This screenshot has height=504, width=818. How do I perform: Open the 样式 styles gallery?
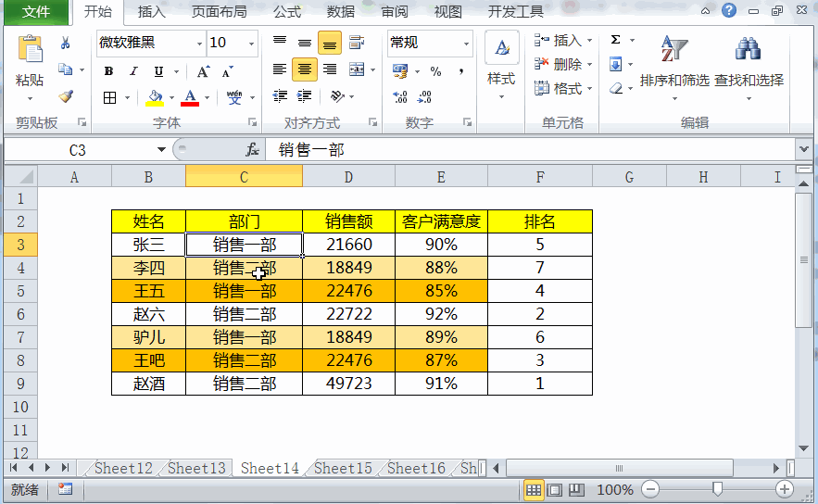point(501,65)
